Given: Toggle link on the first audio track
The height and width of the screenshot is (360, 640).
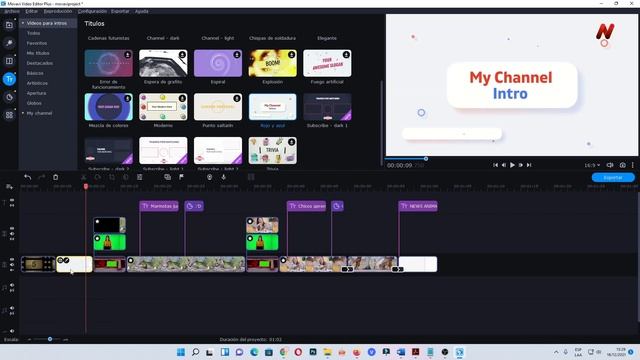Looking at the screenshot, I should click(12, 291).
